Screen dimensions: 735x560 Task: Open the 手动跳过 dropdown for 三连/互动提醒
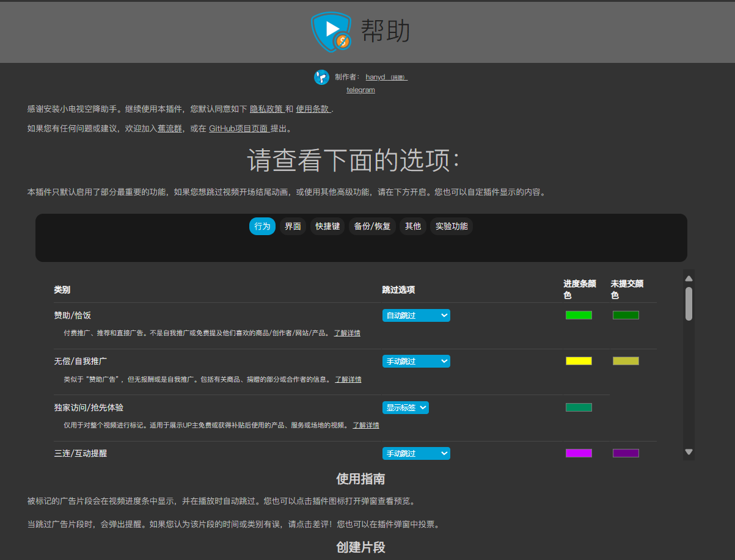(x=416, y=453)
